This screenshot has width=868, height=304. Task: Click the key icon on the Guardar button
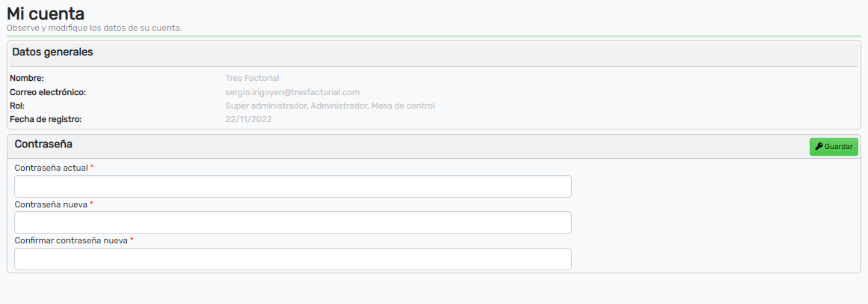click(x=819, y=147)
